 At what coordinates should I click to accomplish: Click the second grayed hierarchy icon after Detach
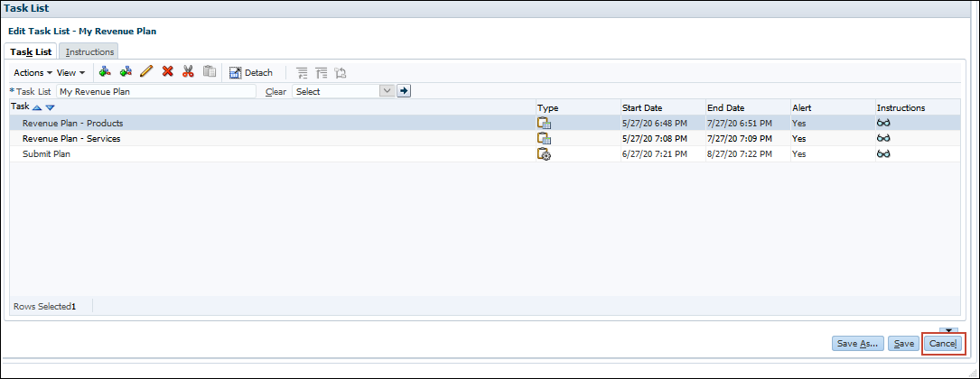[322, 73]
